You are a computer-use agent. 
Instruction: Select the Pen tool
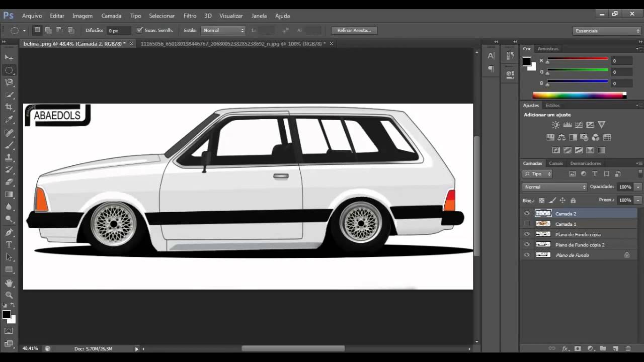[x=9, y=232]
